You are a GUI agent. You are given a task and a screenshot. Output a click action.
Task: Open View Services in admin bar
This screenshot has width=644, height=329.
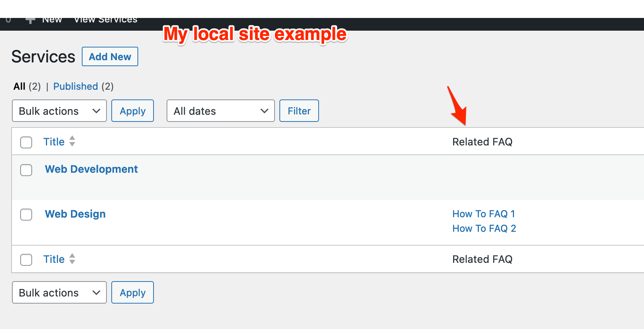(106, 21)
